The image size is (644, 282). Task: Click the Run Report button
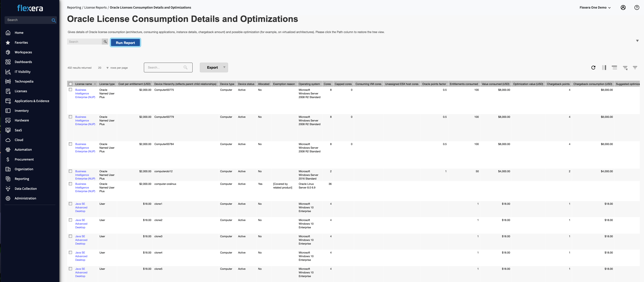click(x=125, y=43)
